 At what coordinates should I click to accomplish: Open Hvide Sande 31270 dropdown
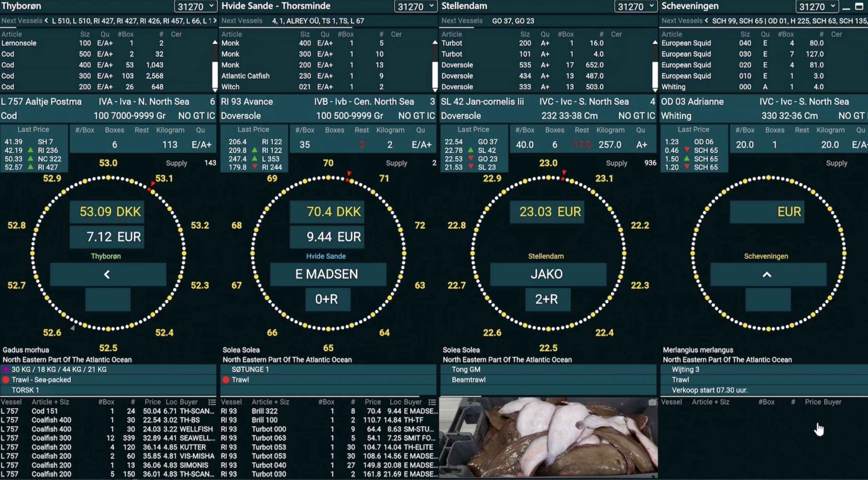tap(416, 6)
